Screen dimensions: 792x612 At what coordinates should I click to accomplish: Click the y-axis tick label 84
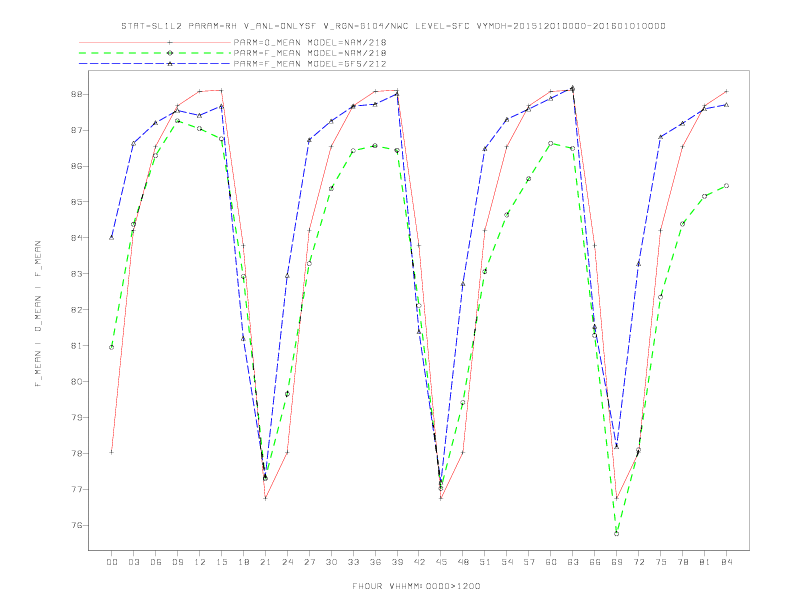pyautogui.click(x=75, y=238)
